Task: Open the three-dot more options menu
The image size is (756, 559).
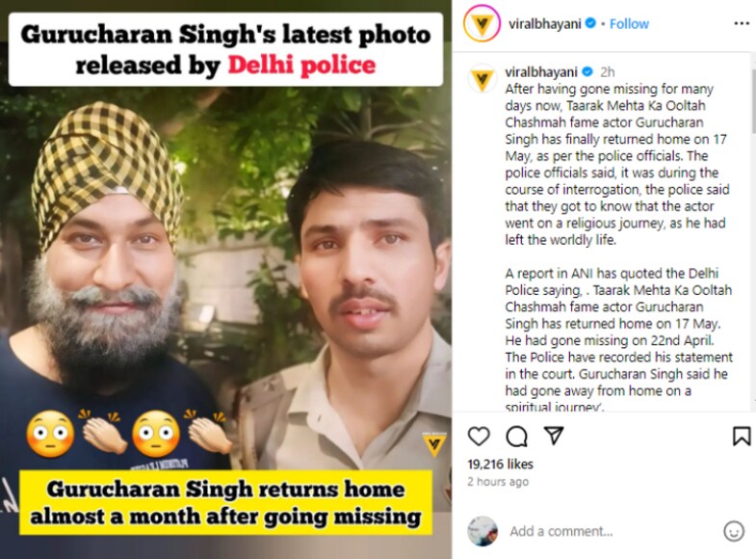Action: pos(741,24)
